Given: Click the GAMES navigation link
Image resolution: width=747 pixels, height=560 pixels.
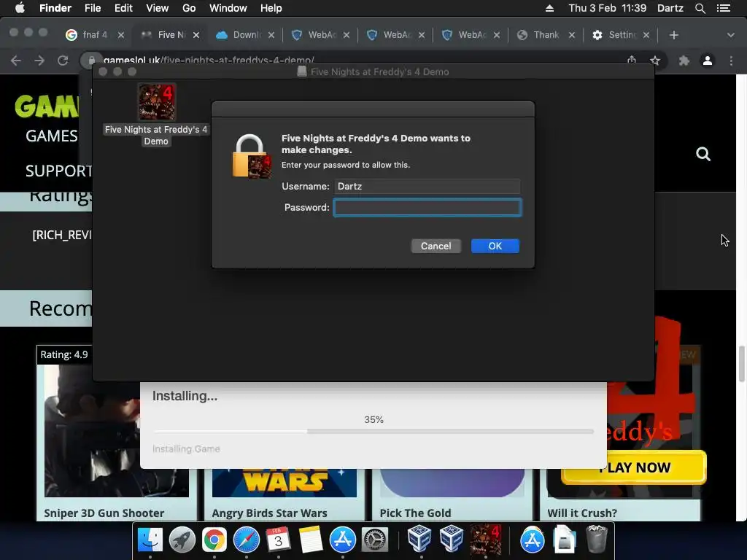Looking at the screenshot, I should point(52,136).
